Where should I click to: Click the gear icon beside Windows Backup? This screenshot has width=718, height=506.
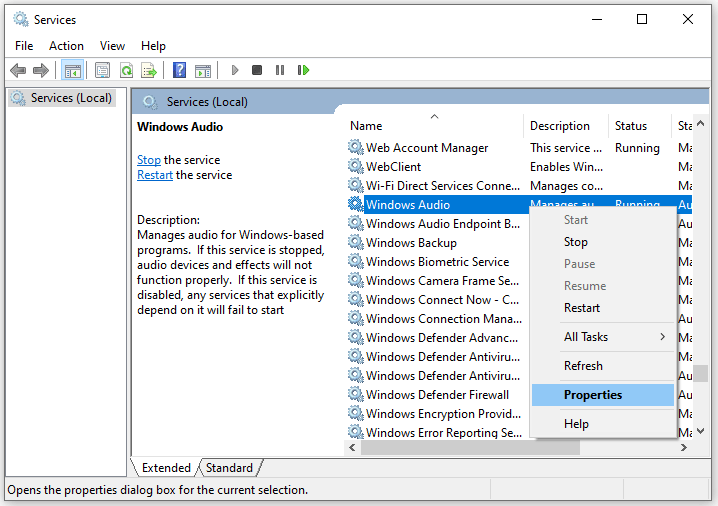pos(355,242)
